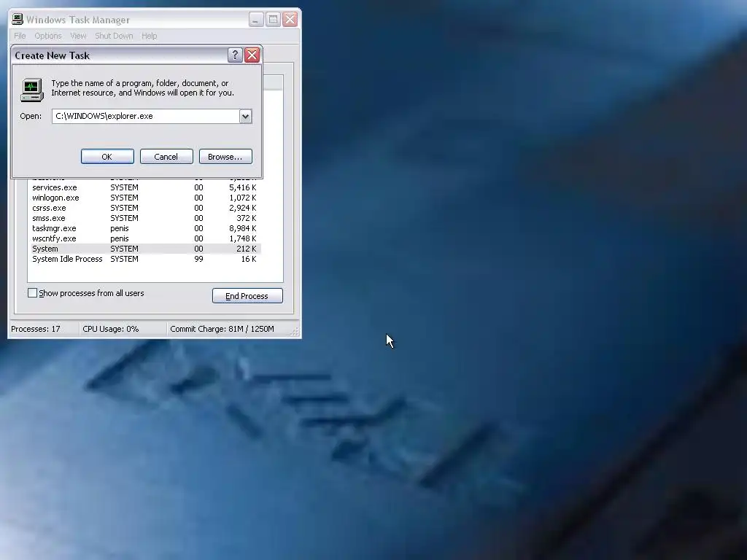The image size is (747, 560).
Task: Expand the Open combo box dropdown arrow
Action: pos(245,116)
